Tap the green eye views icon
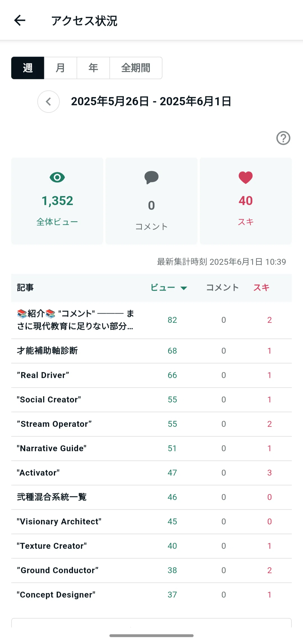The height and width of the screenshot is (644, 303). click(57, 177)
